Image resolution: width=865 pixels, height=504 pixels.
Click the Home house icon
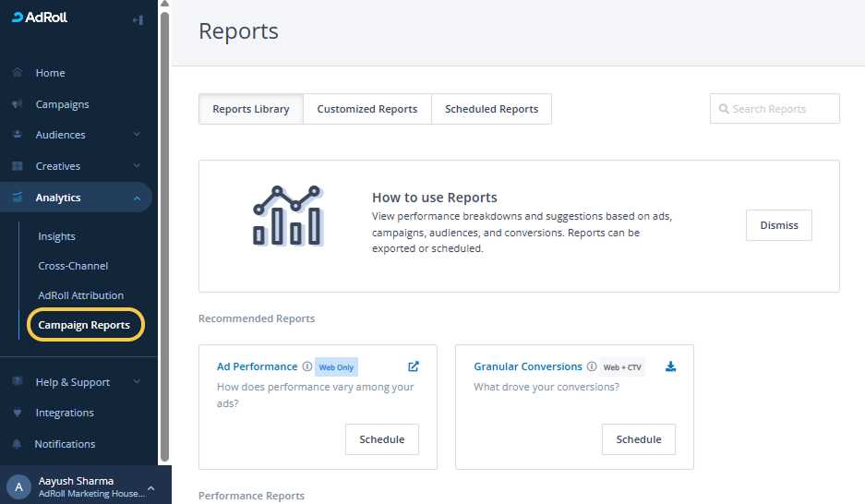point(18,73)
